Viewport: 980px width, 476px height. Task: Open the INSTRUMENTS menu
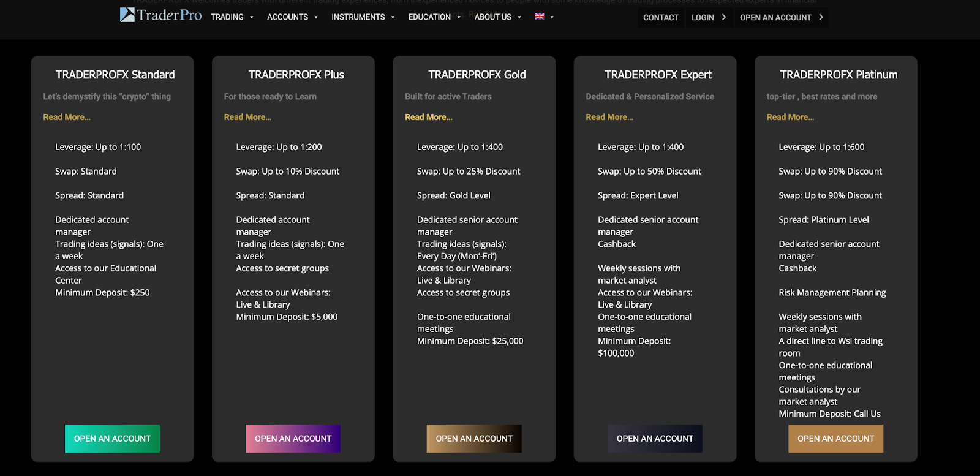tap(358, 17)
